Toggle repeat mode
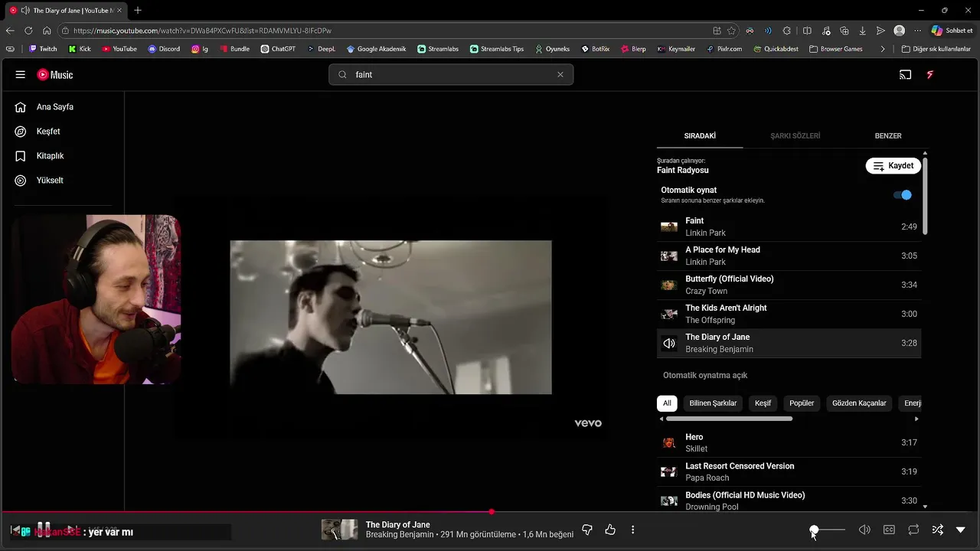The width and height of the screenshot is (980, 551). (x=913, y=530)
